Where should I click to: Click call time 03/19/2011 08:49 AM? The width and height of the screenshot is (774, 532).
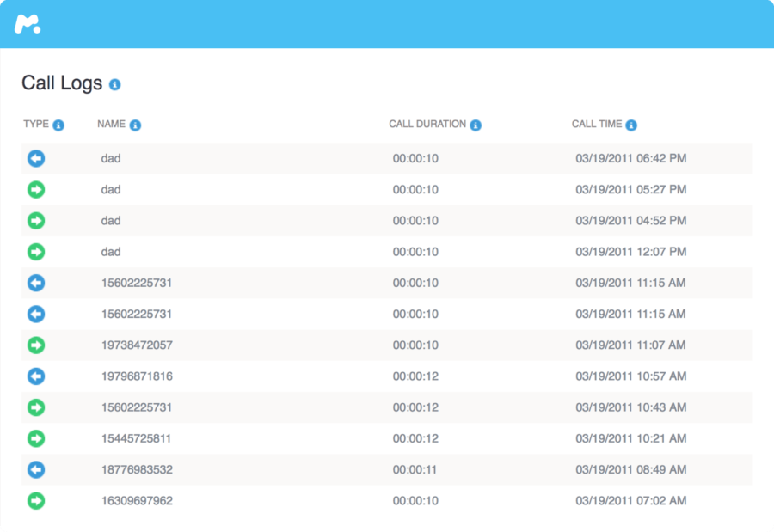[631, 469]
